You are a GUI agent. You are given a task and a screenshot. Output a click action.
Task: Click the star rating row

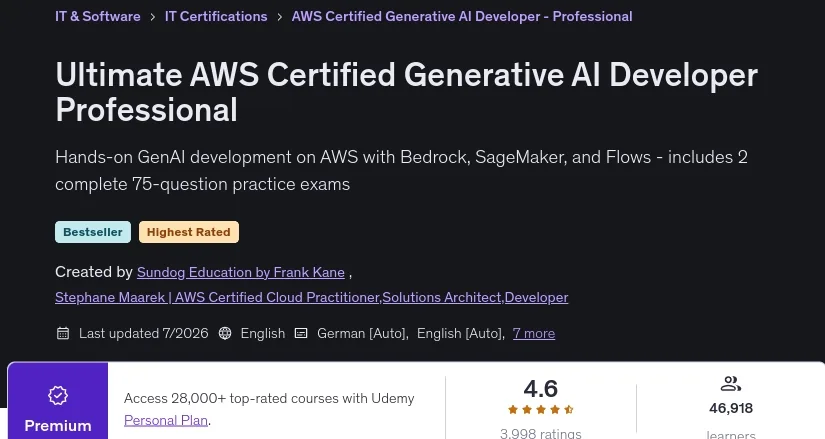(540, 410)
